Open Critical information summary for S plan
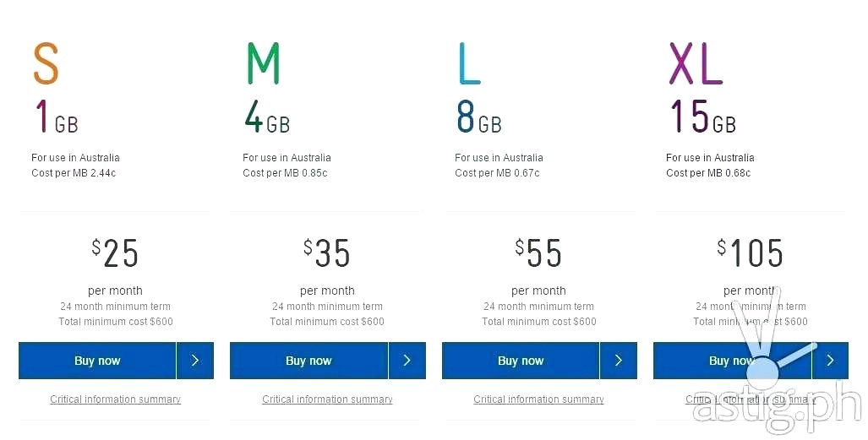 pyautogui.click(x=116, y=399)
